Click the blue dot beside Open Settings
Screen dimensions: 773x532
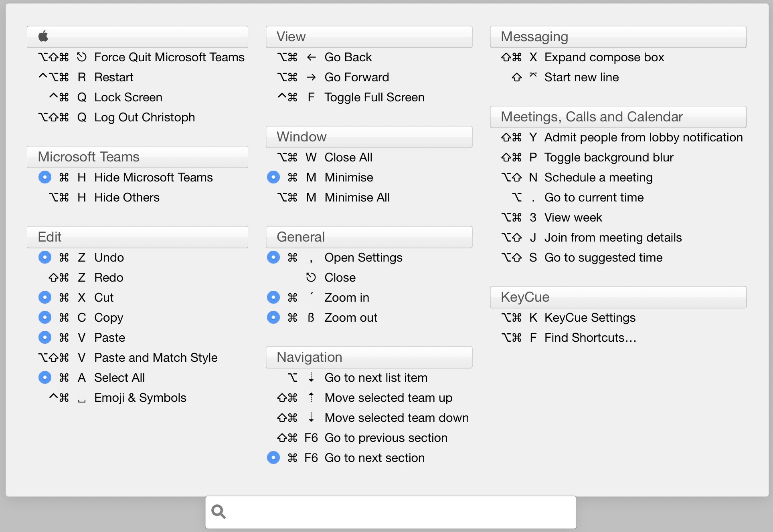coord(273,257)
